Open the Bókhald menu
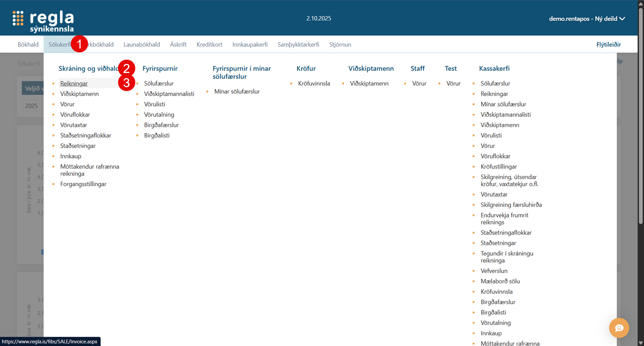Viewport: 644px width, 346px height. click(x=28, y=45)
